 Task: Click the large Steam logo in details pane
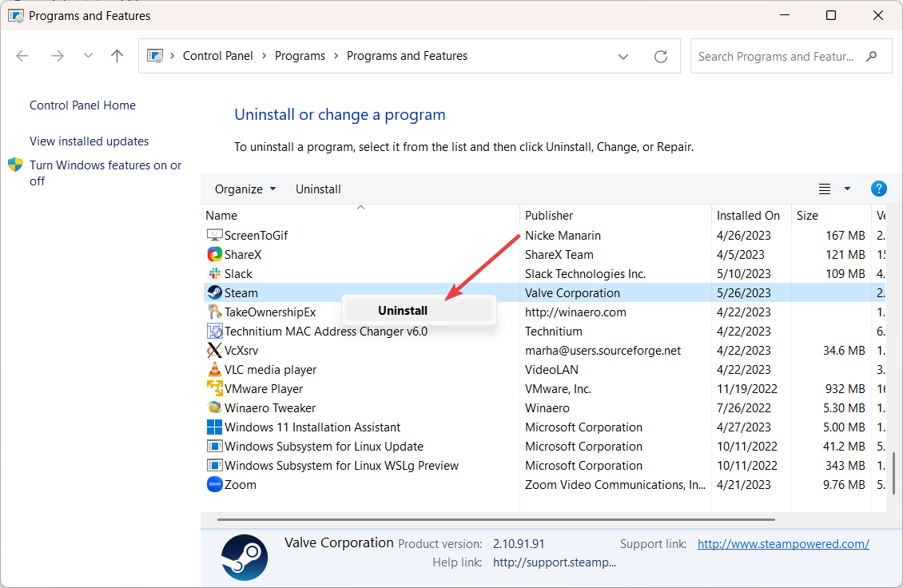[245, 558]
